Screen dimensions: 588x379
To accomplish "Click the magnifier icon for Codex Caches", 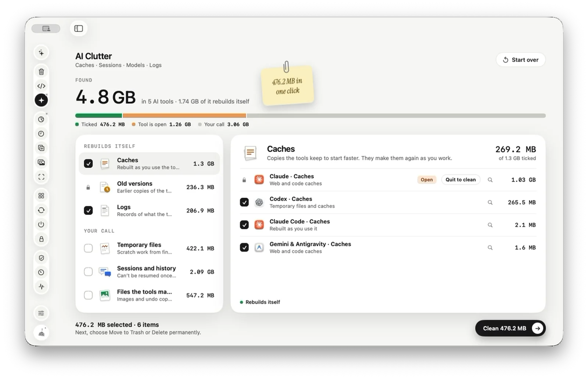I will point(490,203).
